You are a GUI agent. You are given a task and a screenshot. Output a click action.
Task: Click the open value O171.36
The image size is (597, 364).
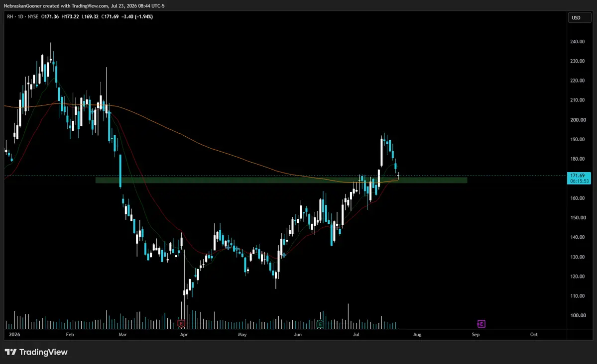[x=50, y=17]
